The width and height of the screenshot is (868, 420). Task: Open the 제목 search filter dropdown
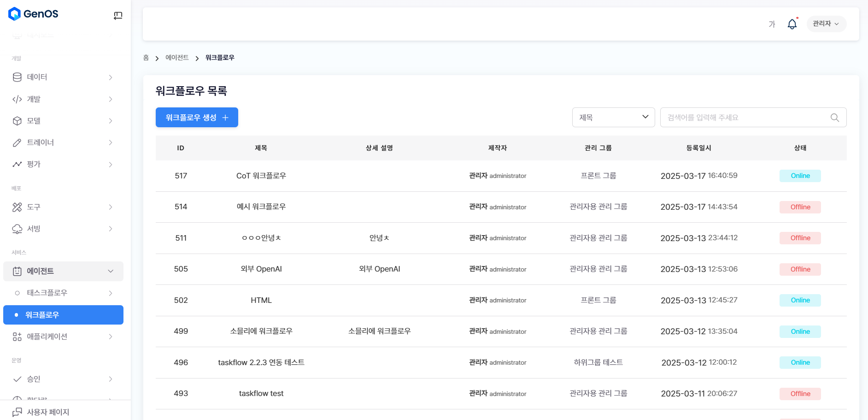613,118
